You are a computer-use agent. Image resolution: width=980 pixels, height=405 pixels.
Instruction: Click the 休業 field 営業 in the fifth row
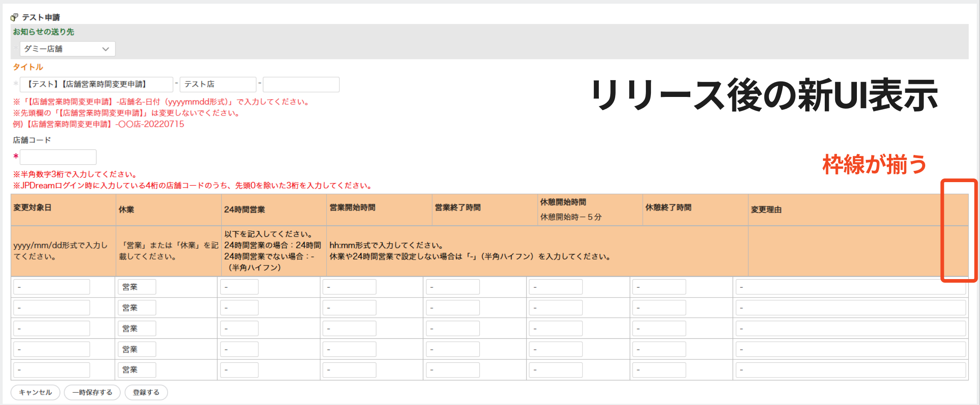click(x=137, y=370)
